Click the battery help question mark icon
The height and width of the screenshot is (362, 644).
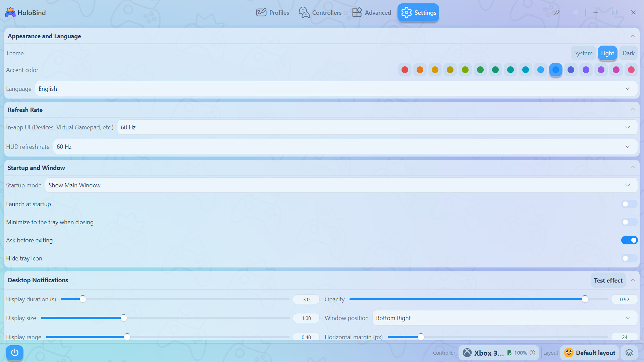click(x=532, y=353)
